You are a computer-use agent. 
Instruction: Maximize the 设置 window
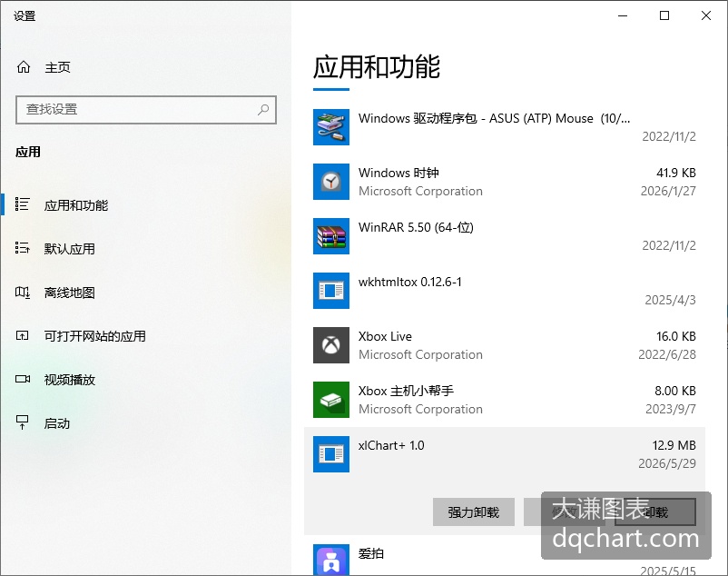pos(664,15)
